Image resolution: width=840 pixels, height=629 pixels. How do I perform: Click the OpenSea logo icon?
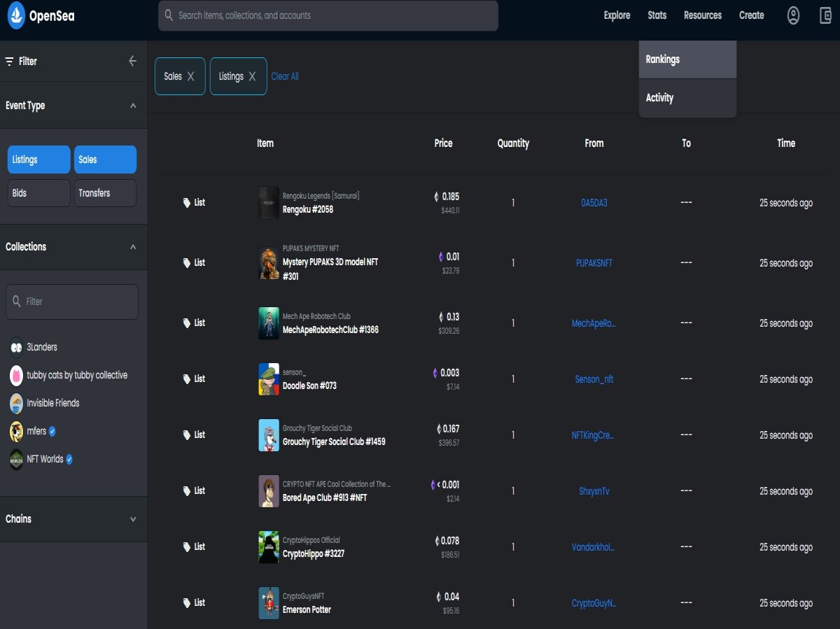point(16,15)
